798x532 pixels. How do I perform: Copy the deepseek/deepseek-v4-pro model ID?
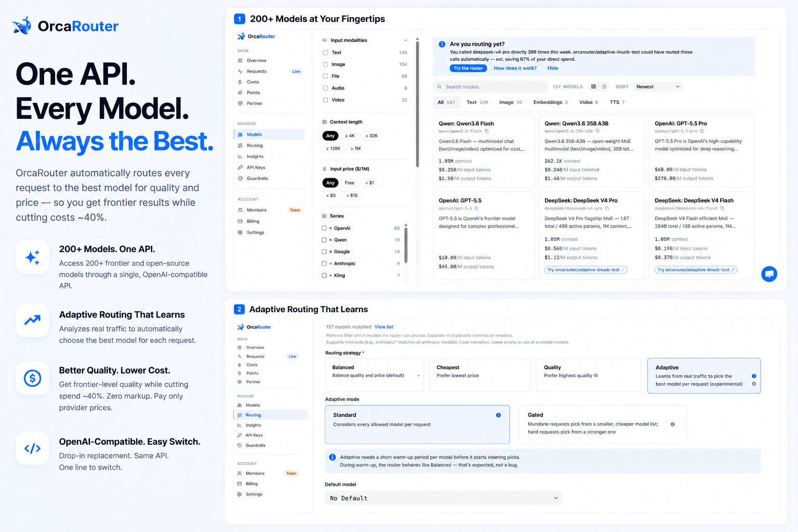tap(607, 208)
